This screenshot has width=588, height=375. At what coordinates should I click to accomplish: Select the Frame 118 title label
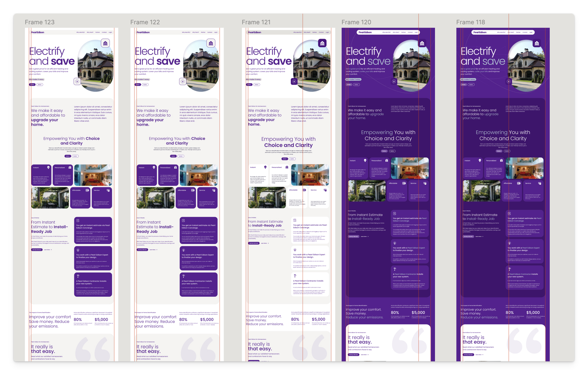[x=471, y=22]
